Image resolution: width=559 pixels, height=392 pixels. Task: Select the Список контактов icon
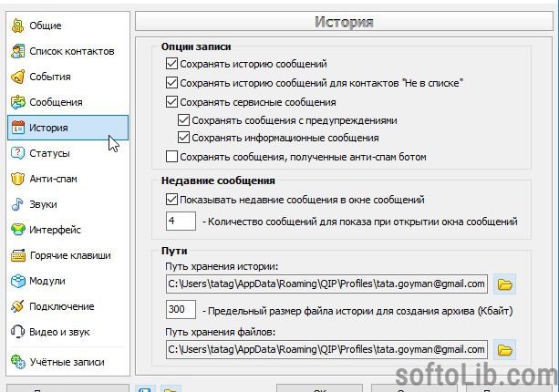click(x=17, y=51)
